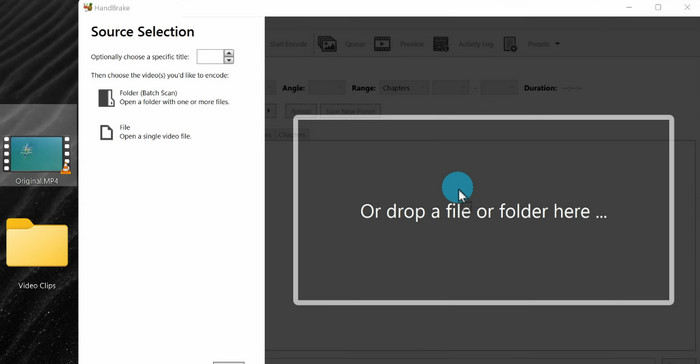This screenshot has width=700, height=364.
Task: Focus the specific title input box
Action: (210, 57)
